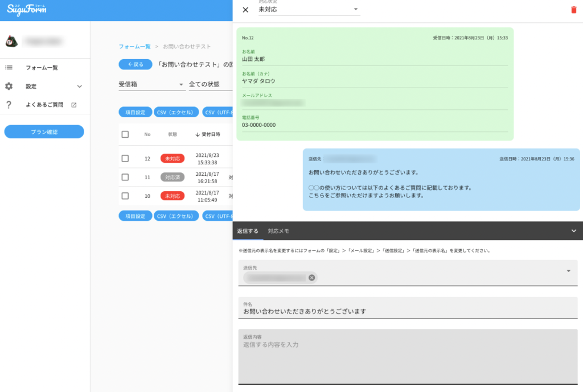Remove the recipient chip with its x icon
This screenshot has width=583, height=392.
pyautogui.click(x=311, y=278)
